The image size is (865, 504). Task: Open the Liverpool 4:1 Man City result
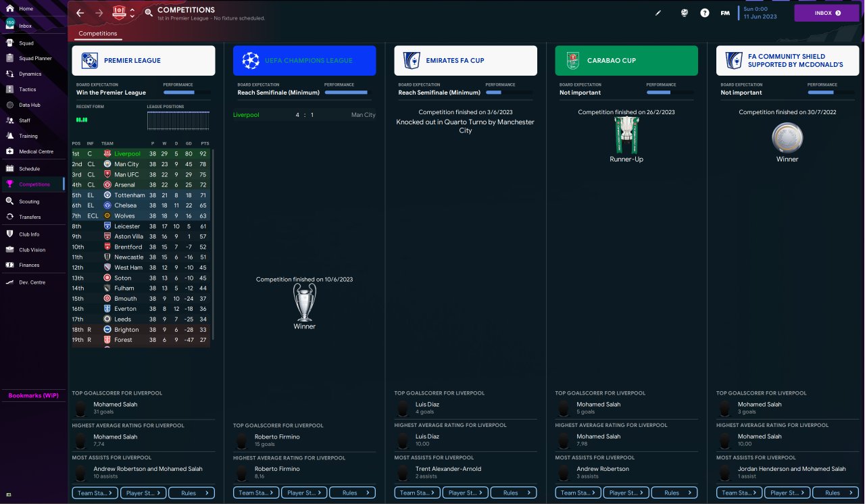coord(304,115)
